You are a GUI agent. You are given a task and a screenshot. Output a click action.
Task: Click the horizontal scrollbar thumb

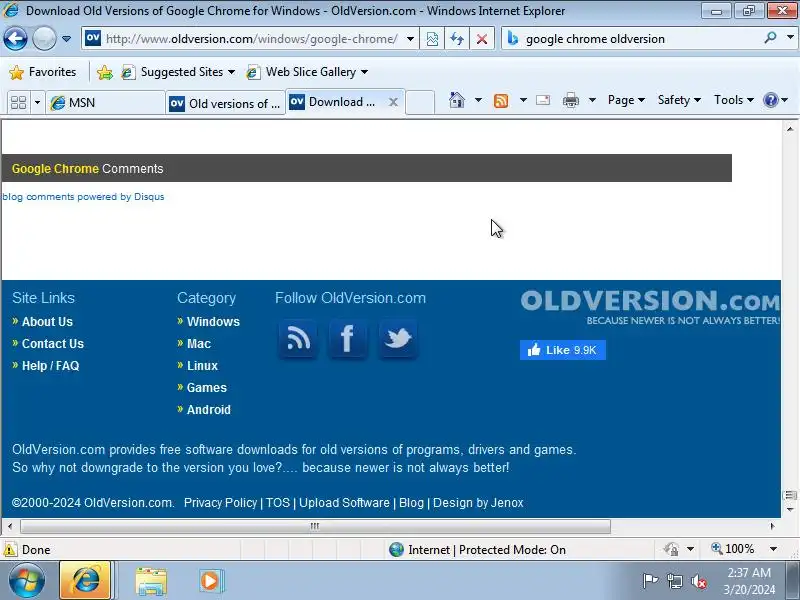[x=315, y=526]
